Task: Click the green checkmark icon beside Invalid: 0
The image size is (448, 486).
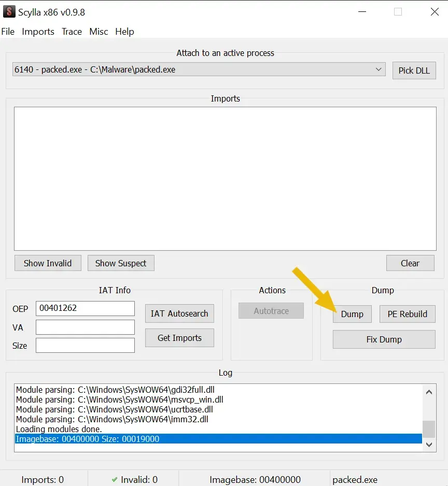Action: tap(115, 479)
